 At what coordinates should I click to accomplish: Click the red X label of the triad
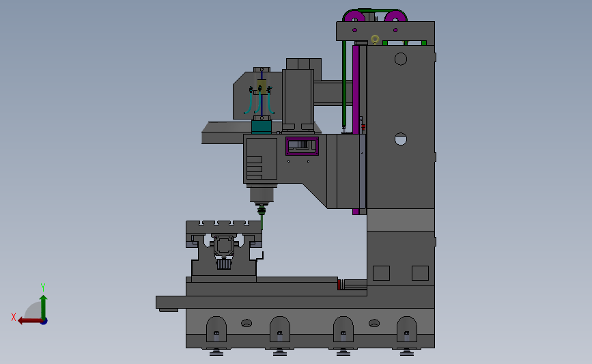click(14, 317)
